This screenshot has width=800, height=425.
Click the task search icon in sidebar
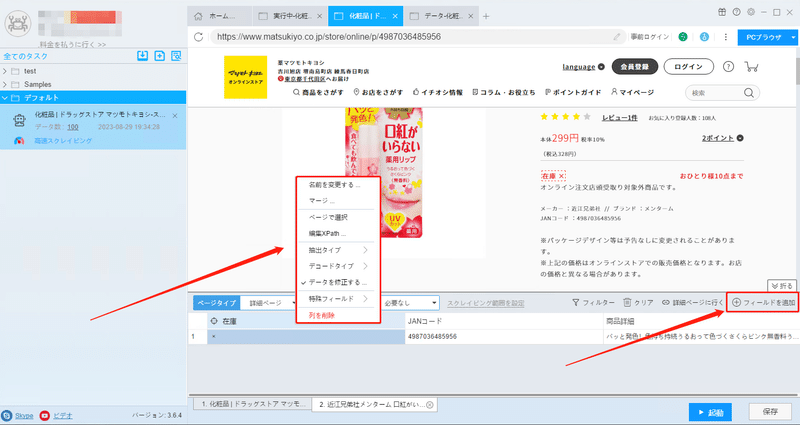(177, 56)
